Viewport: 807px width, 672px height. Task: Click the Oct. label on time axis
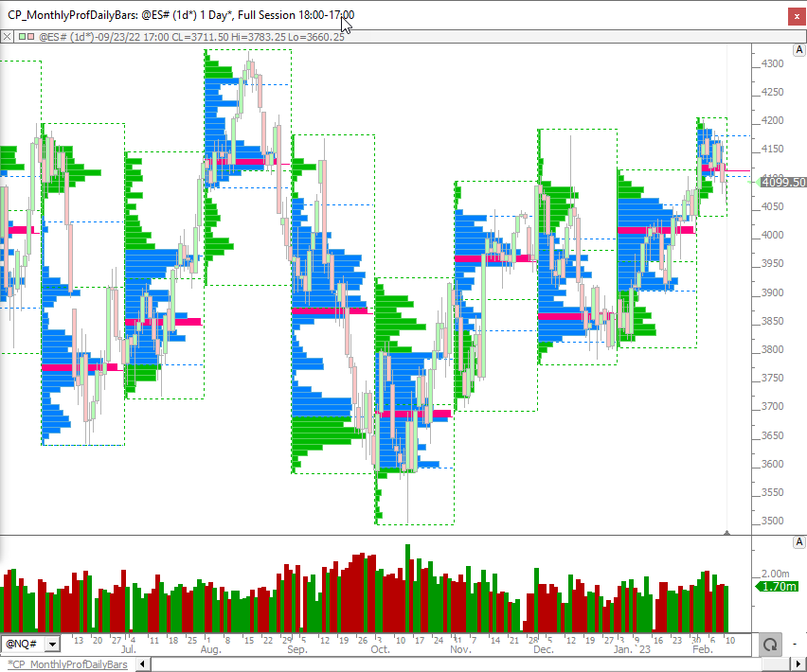(x=381, y=649)
